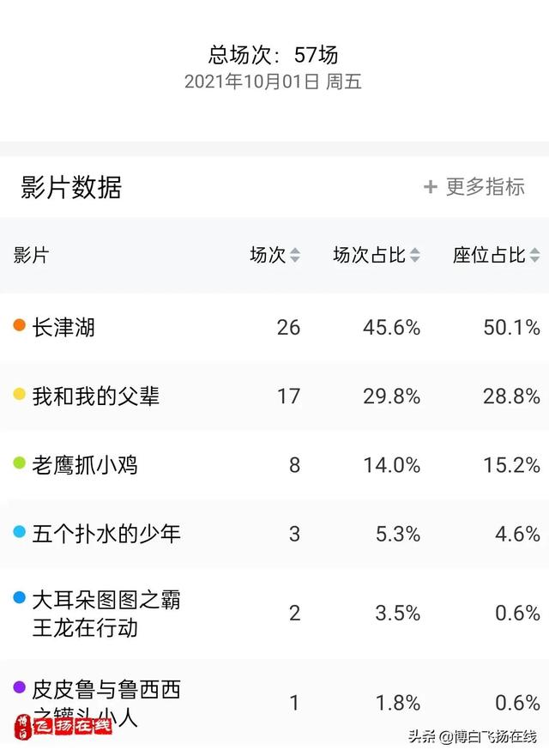Select date 2021年10月01日 周五
The height and width of the screenshot is (756, 549).
(274, 82)
